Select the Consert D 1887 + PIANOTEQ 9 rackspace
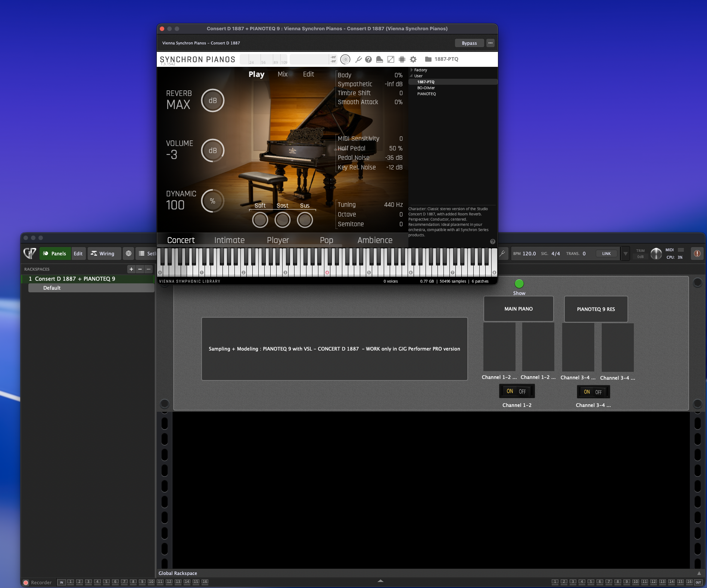Image resolution: width=707 pixels, height=588 pixels. coord(88,279)
